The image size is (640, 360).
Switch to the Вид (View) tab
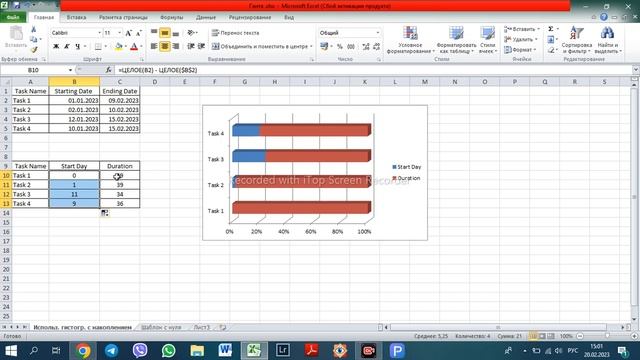tap(289, 17)
